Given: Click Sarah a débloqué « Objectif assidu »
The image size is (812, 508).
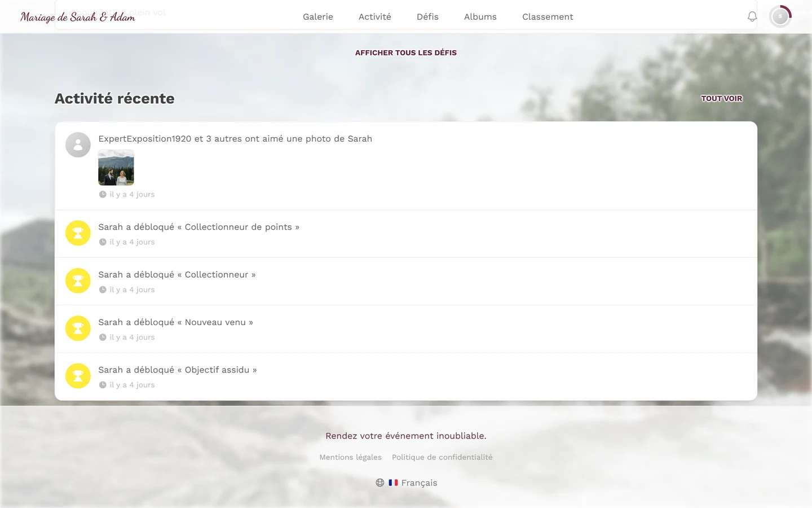Looking at the screenshot, I should [178, 370].
